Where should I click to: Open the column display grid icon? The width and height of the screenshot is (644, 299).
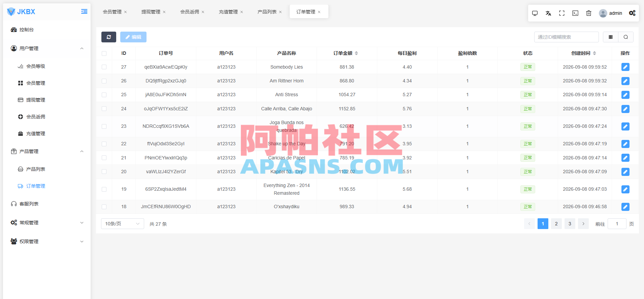pos(611,37)
